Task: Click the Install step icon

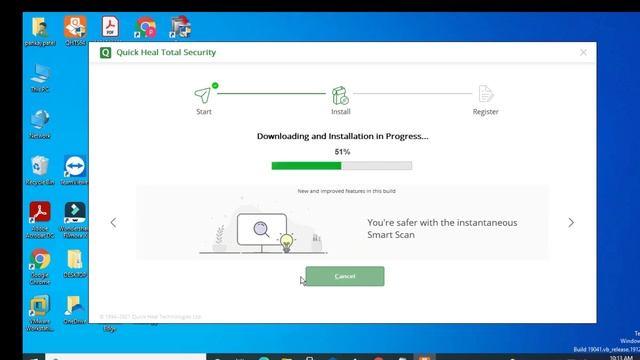Action: [x=340, y=96]
